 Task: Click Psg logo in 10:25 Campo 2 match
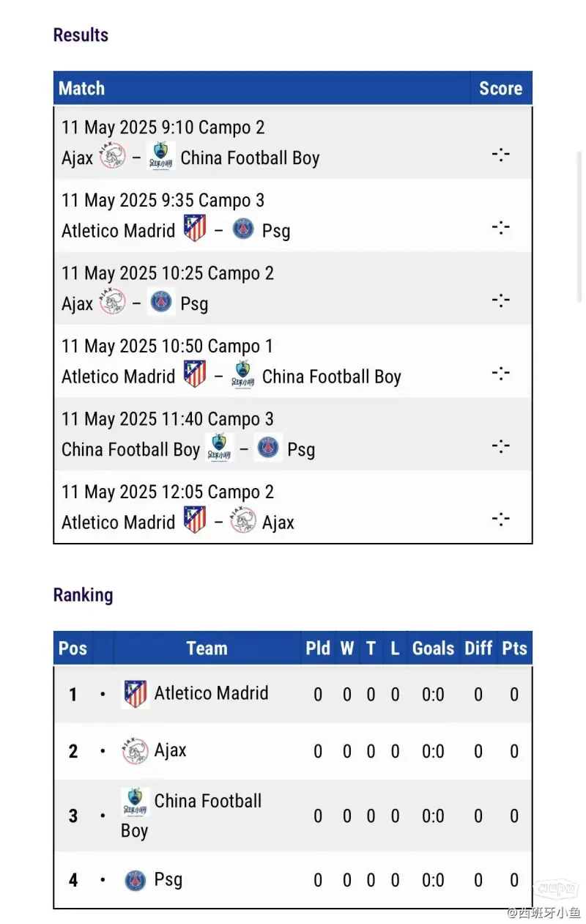(161, 302)
